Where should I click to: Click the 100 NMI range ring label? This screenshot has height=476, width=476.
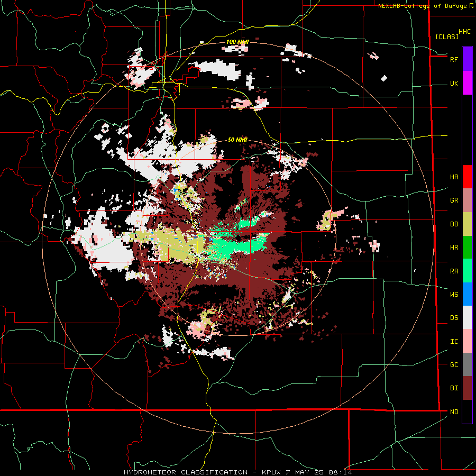[237, 42]
